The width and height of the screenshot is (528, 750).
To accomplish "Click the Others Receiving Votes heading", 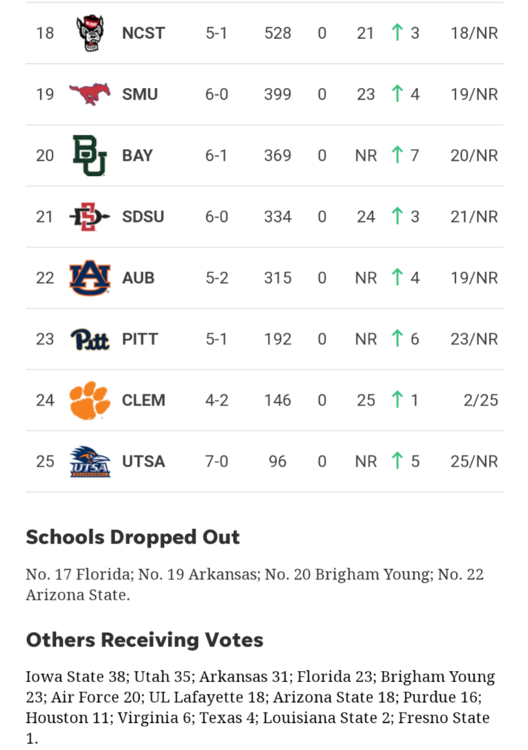I will 144,640.
